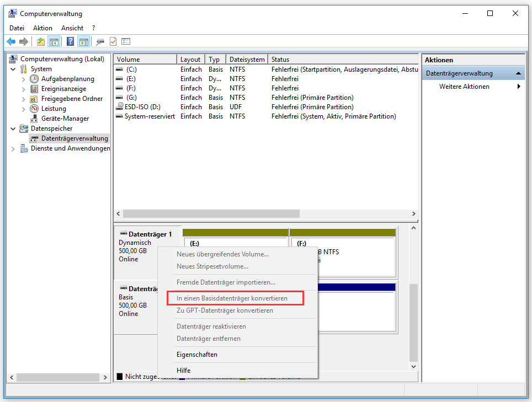Expand the Aufgabenplanung node
Image resolution: width=532 pixels, height=402 pixels.
point(23,79)
